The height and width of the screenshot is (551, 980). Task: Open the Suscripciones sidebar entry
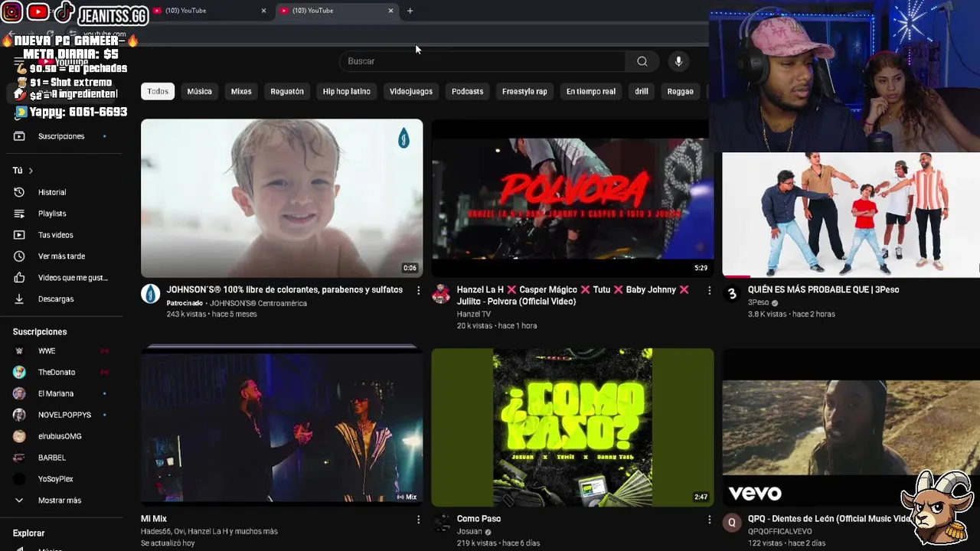[x=61, y=136]
